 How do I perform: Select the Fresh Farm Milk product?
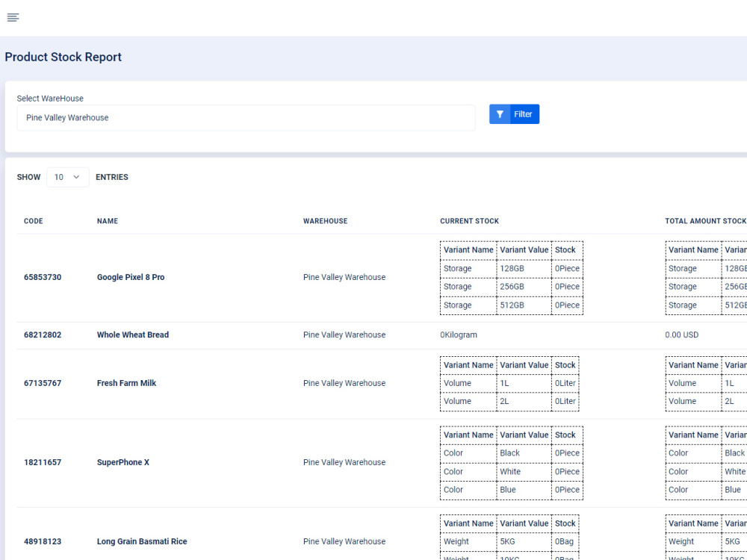(x=126, y=383)
